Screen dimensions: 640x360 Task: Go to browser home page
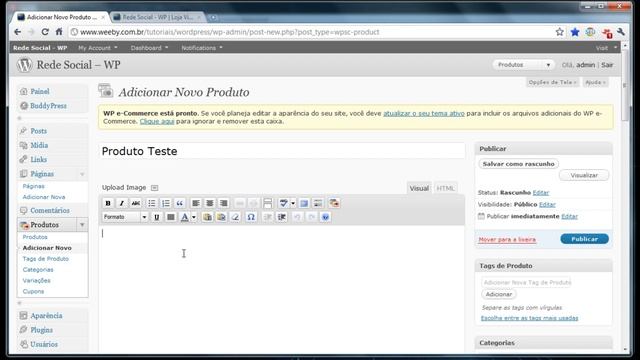[59, 32]
